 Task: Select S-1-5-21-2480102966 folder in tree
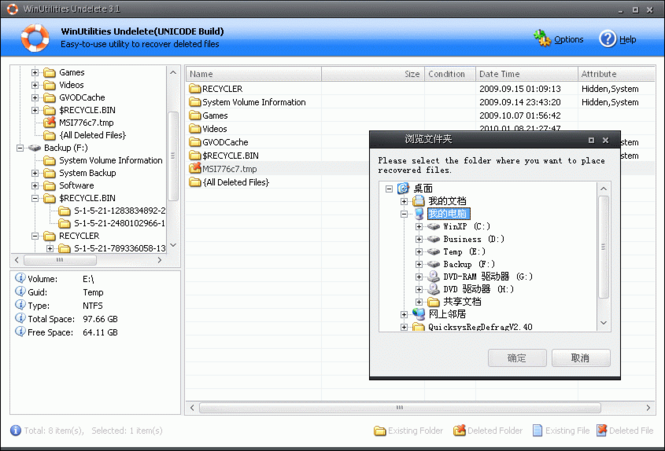tap(120, 223)
